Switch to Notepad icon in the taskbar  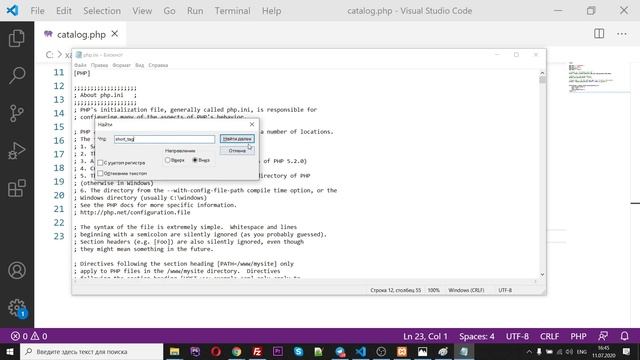[464, 351]
